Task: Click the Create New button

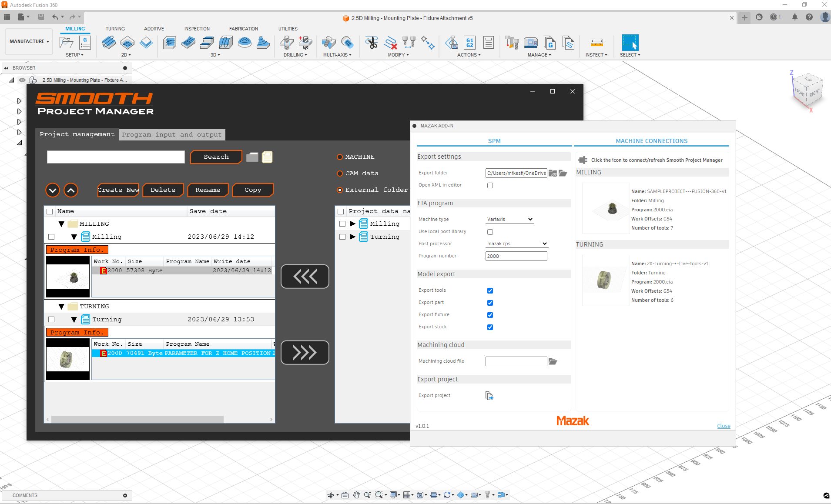Action: (x=118, y=190)
